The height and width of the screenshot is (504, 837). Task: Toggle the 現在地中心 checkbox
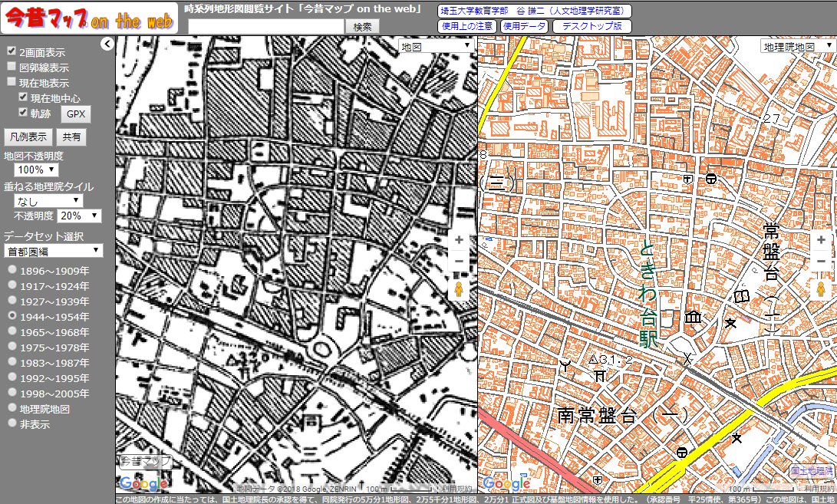pos(22,97)
